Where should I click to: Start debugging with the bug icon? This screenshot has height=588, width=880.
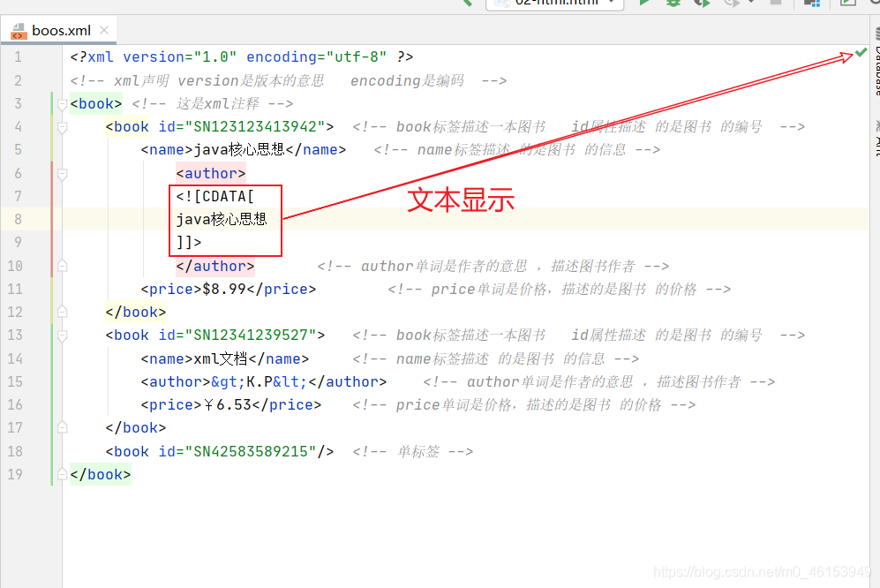673,3
